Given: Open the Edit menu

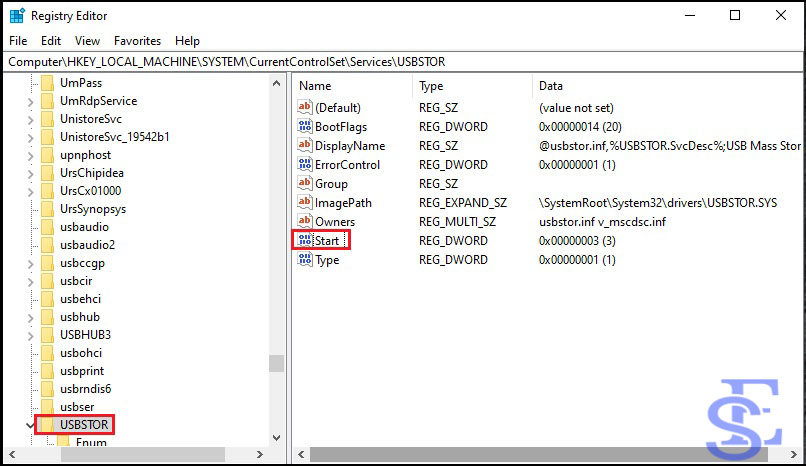Looking at the screenshot, I should [51, 41].
